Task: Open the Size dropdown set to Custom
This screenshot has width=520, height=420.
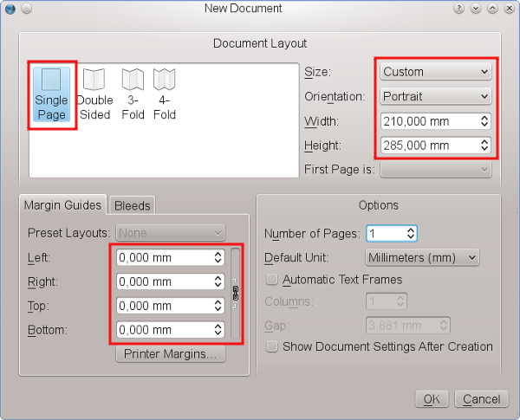Action: click(435, 72)
